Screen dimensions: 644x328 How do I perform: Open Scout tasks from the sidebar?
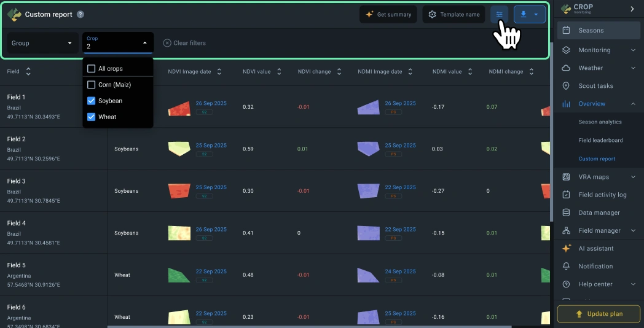coord(595,86)
